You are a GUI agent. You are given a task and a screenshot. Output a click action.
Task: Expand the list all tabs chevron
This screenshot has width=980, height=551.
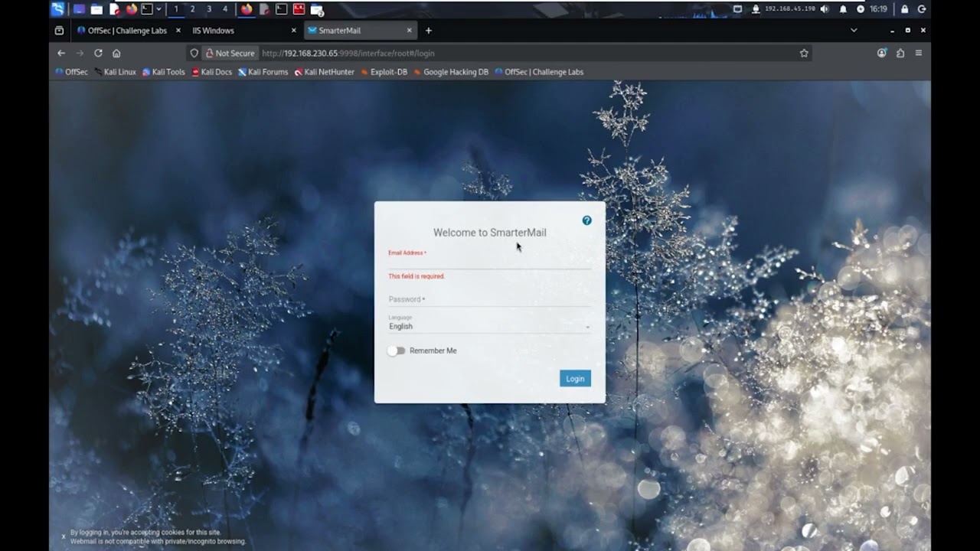tap(854, 31)
